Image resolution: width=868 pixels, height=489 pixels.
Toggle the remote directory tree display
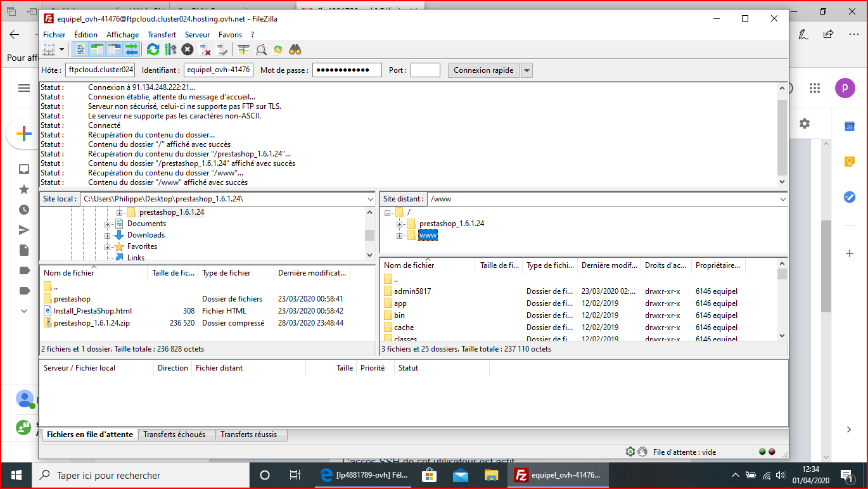point(114,49)
